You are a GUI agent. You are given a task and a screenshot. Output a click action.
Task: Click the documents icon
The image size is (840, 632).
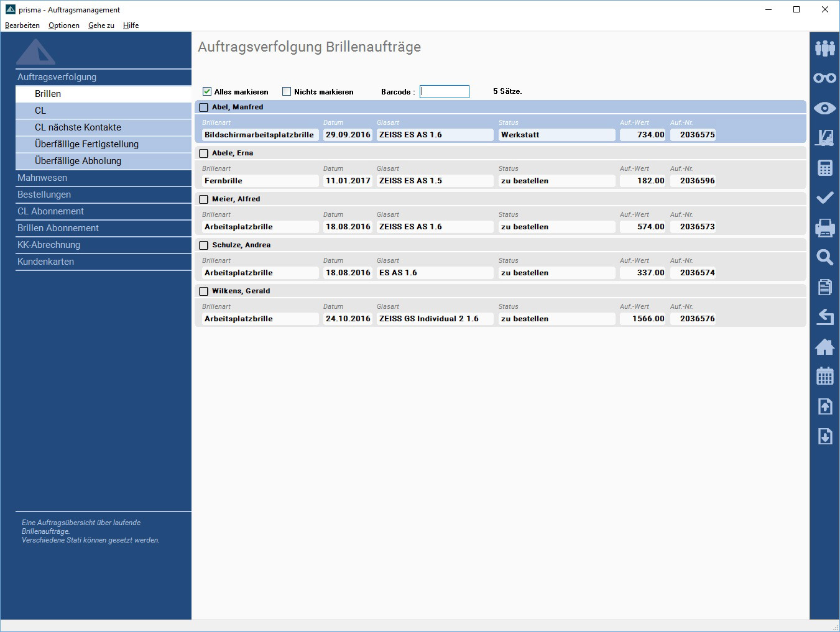pos(825,287)
